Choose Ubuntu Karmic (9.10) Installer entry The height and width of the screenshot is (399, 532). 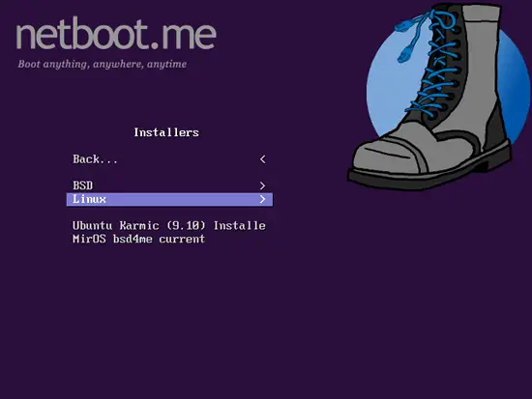click(169, 226)
